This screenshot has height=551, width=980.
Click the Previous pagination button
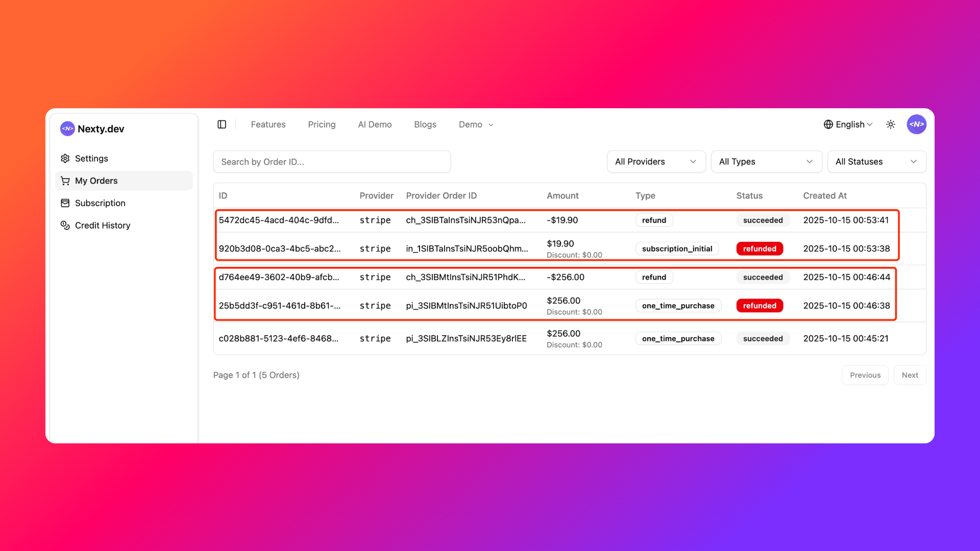[865, 375]
